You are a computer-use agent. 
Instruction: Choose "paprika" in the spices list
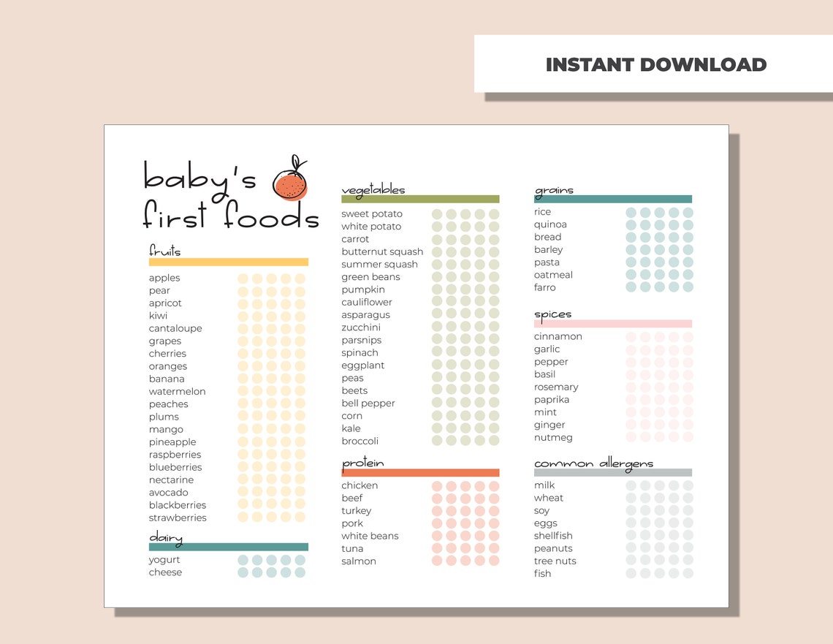click(552, 400)
